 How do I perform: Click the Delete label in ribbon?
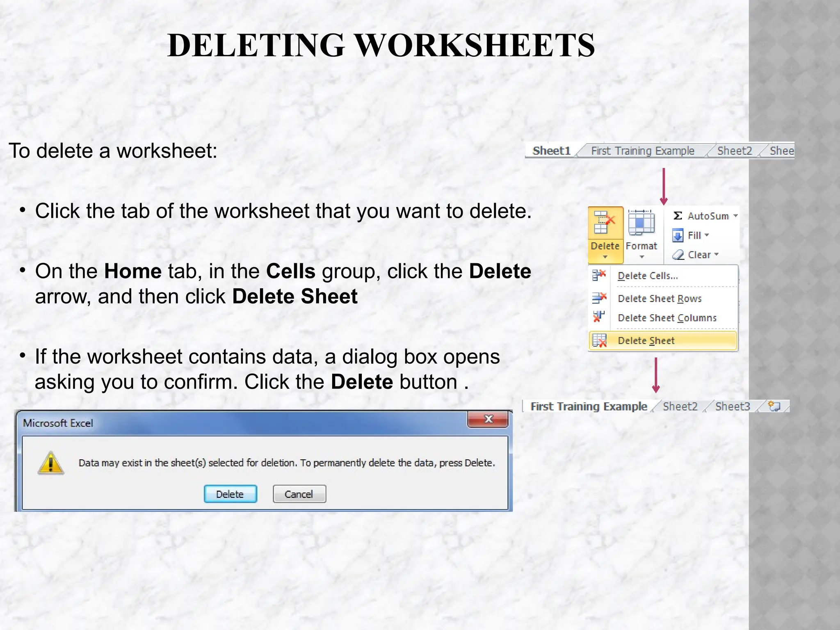click(x=605, y=246)
